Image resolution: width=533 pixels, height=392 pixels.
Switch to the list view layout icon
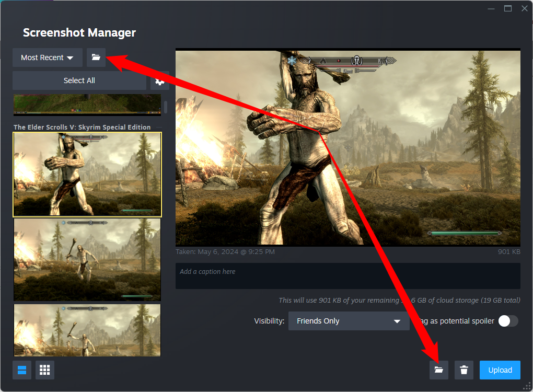click(22, 370)
